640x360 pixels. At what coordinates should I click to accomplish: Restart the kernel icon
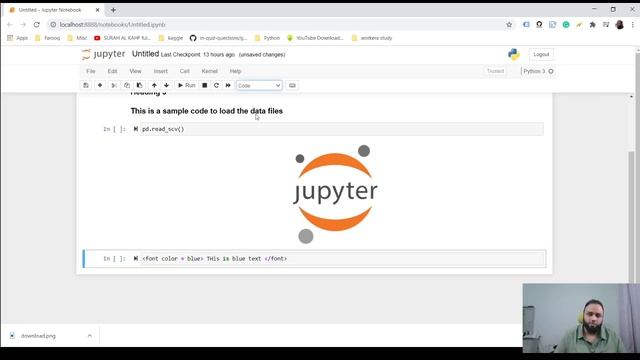tap(216, 85)
